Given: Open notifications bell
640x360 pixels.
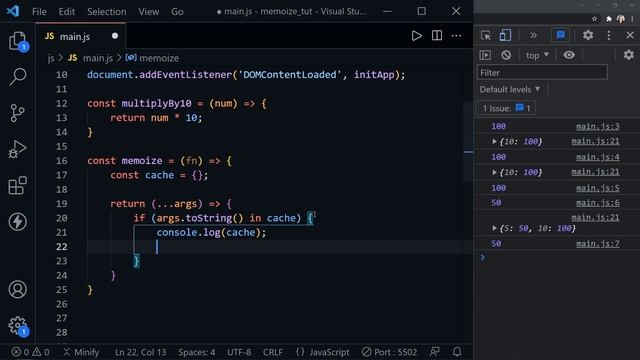Looking at the screenshot, I should (457, 351).
